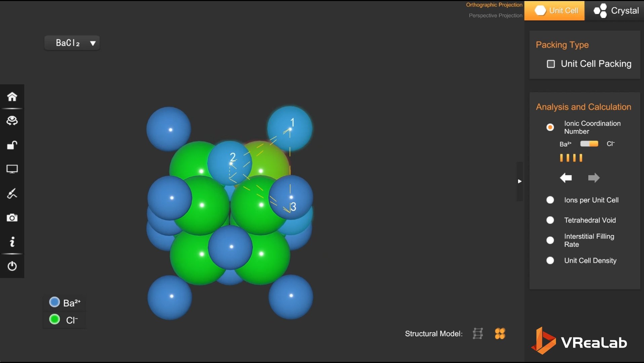
Task: Open the BaCl2 compound dropdown
Action: pos(72,43)
